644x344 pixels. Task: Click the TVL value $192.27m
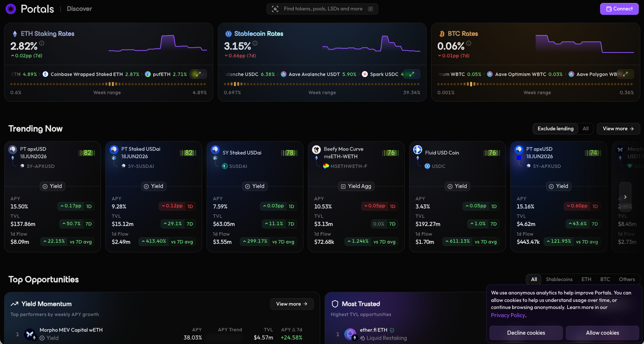[428, 224]
